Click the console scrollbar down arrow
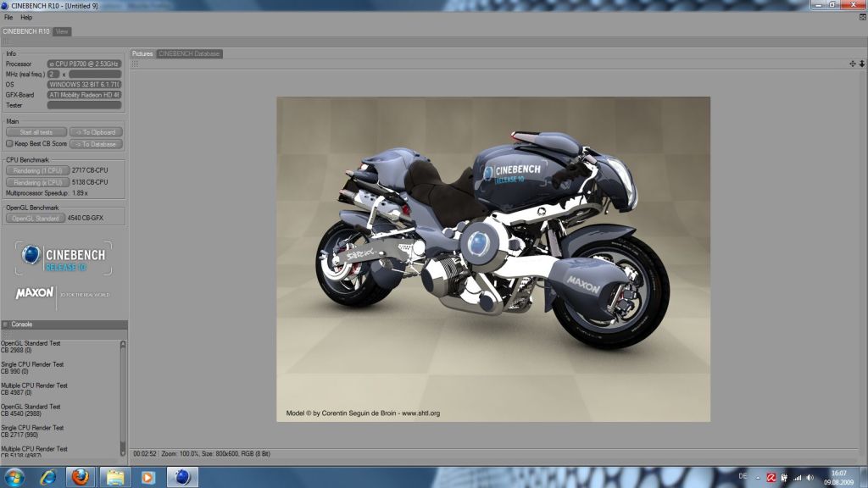Screen dimensions: 868x488 [123, 452]
